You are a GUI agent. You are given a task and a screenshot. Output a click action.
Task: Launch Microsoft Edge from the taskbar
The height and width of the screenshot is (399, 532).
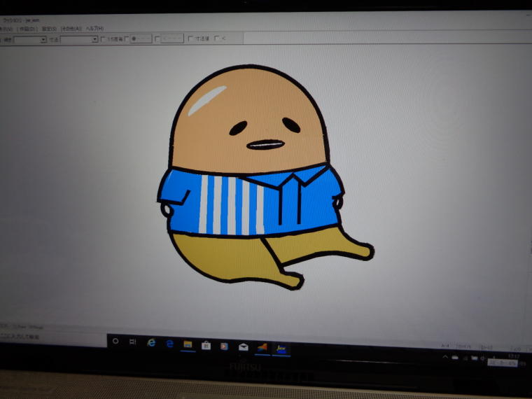169,344
